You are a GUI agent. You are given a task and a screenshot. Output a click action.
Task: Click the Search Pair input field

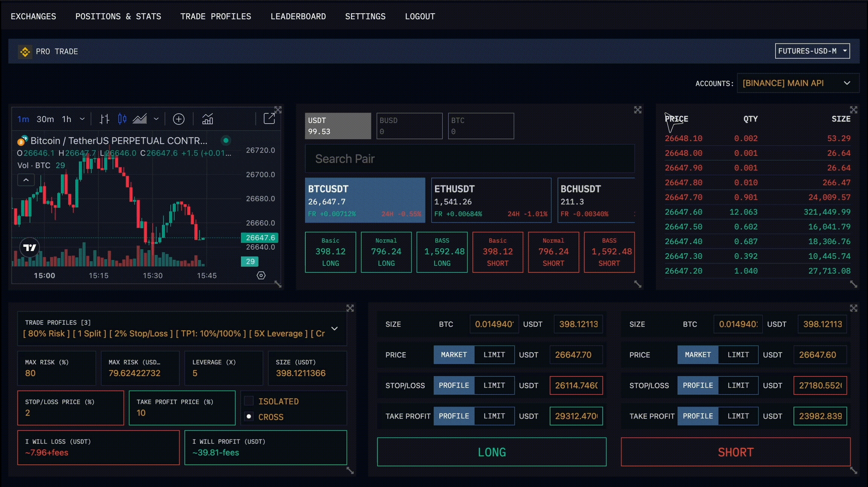pos(469,159)
